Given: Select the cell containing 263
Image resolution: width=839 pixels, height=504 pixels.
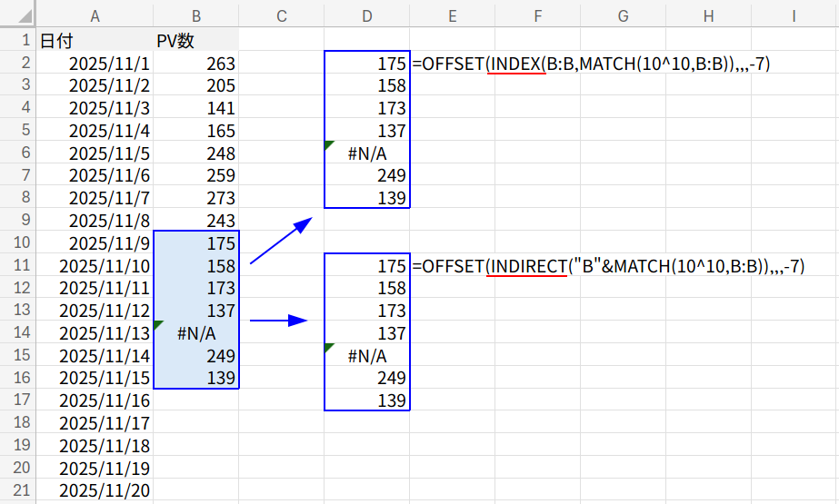Looking at the screenshot, I should point(196,64).
